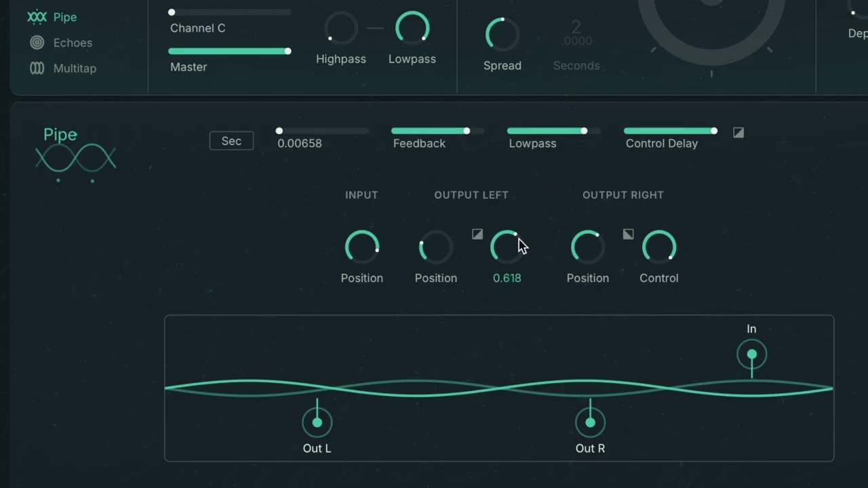Click the Output Left Position knob
Screen dimensions: 868x488
pos(435,247)
